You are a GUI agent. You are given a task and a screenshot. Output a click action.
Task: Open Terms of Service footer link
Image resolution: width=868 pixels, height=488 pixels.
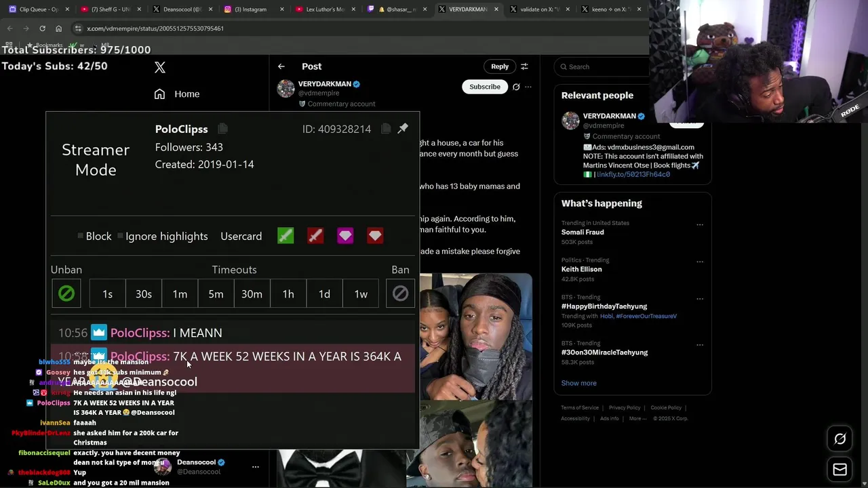pyautogui.click(x=580, y=408)
